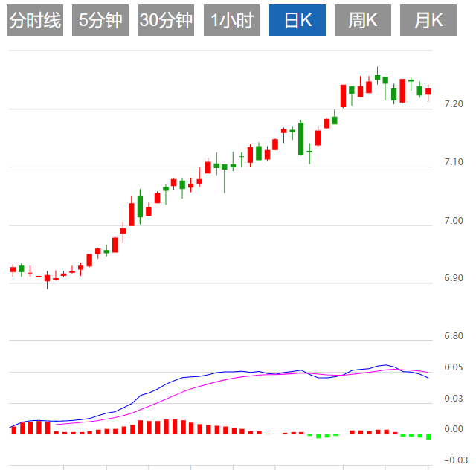Click the 0.05 MACD axis label
This screenshot has width=476, height=470.
pos(453,367)
